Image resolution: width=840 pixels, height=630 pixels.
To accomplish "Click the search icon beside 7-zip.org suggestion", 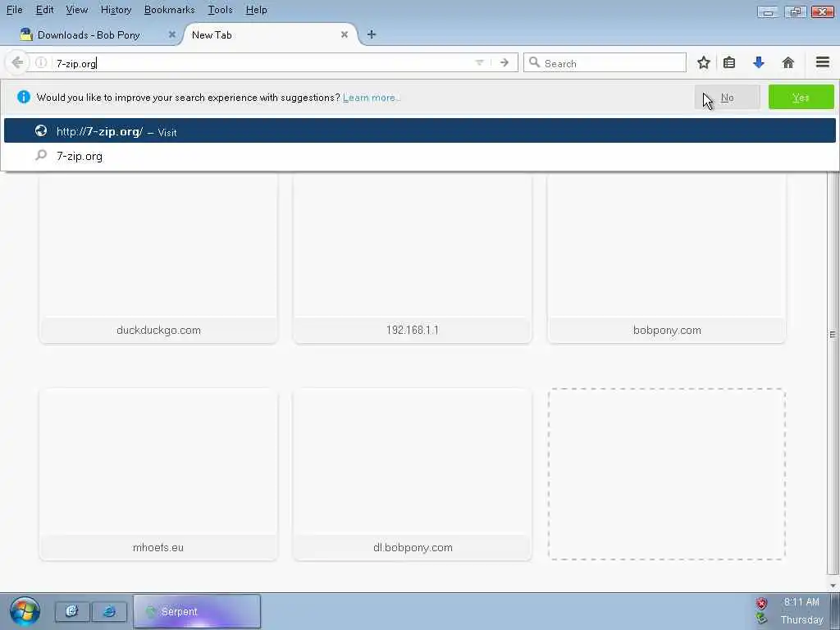I will pos(41,155).
